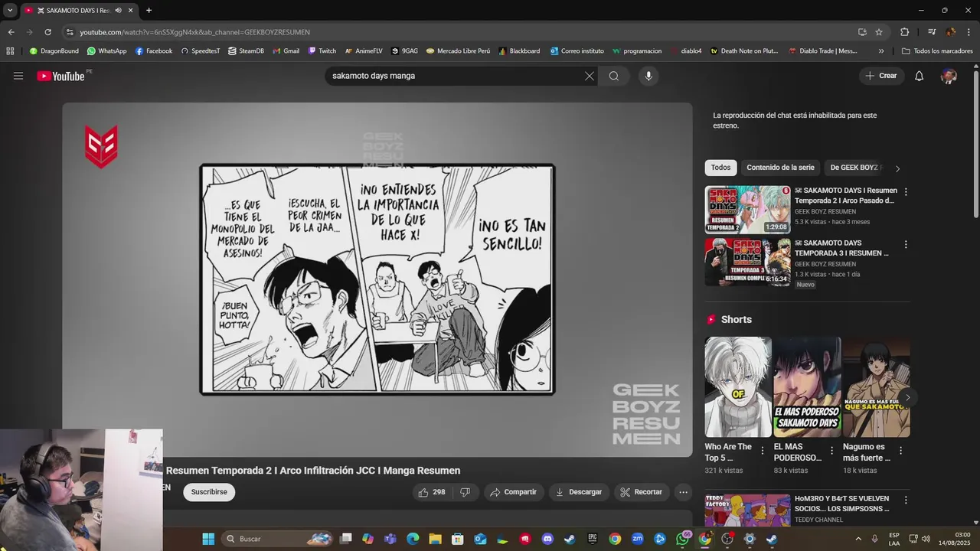Open options for Arco Pasado video

point(906,191)
